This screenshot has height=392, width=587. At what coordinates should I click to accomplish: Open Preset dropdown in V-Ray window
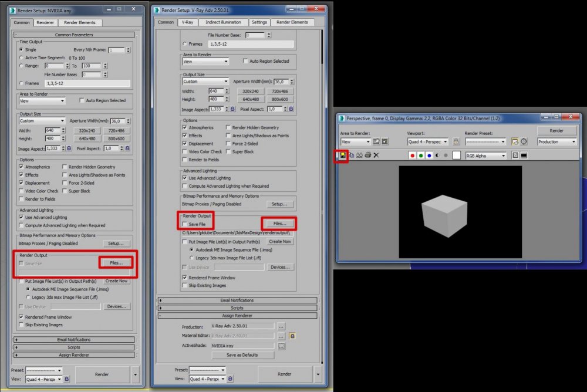(207, 370)
